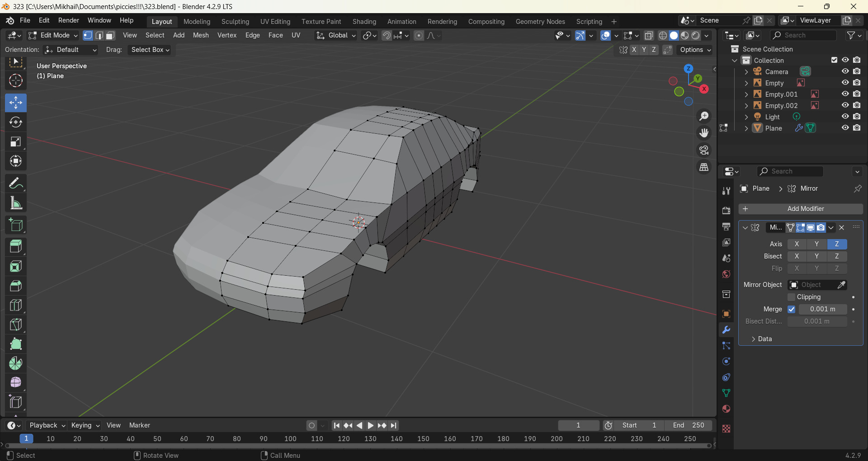Image resolution: width=868 pixels, height=461 pixels.
Task: Expand the Data section in Mirror modifier
Action: 764,339
